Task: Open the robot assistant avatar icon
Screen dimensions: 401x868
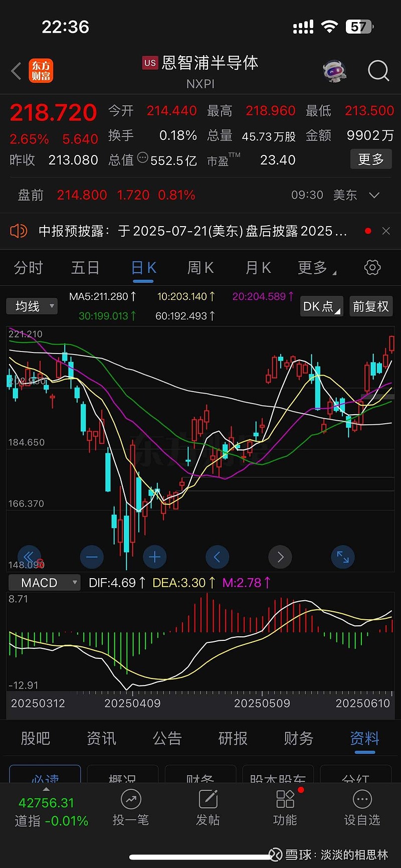Action: point(335,71)
